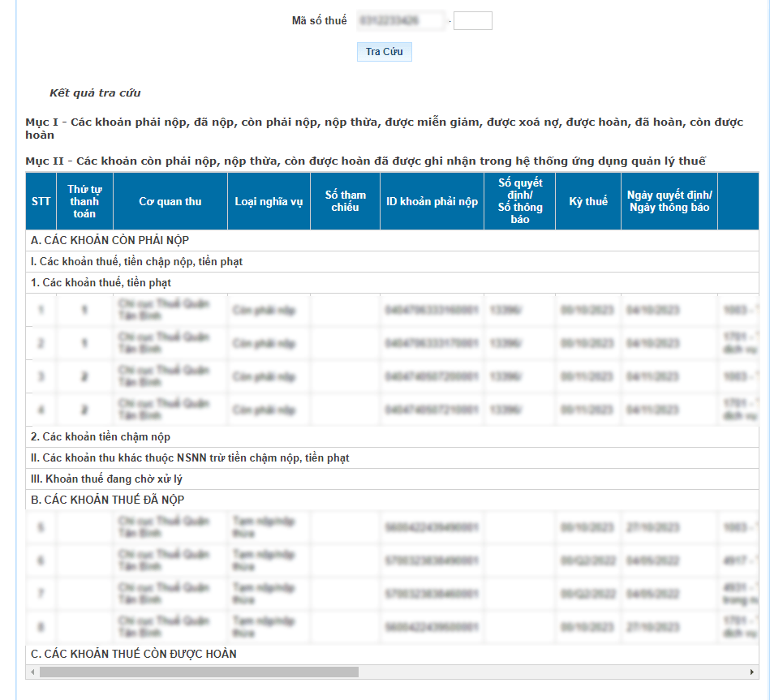Click the scrollbar left arrow
Viewport: 783px width, 700px height.
[32, 672]
